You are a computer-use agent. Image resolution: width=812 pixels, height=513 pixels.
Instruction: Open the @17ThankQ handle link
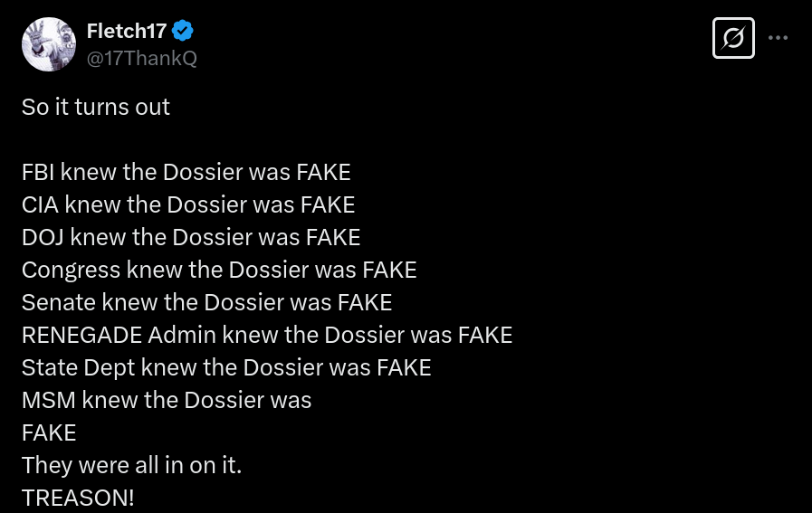click(142, 58)
